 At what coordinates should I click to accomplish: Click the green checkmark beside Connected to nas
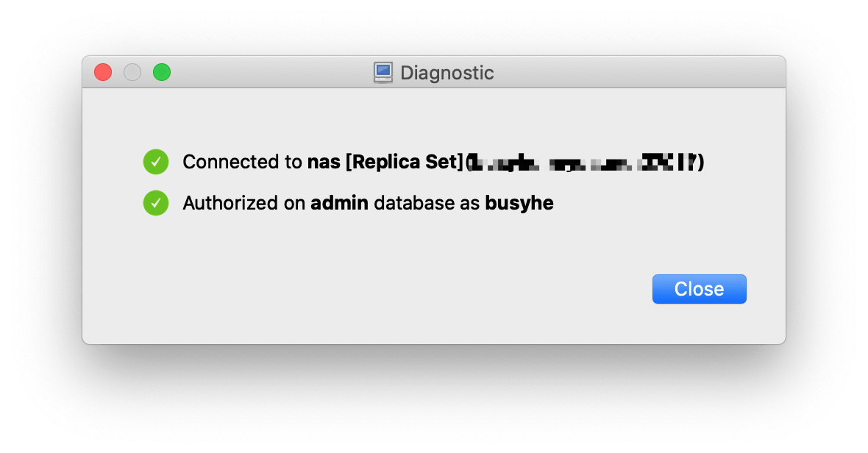(x=156, y=162)
